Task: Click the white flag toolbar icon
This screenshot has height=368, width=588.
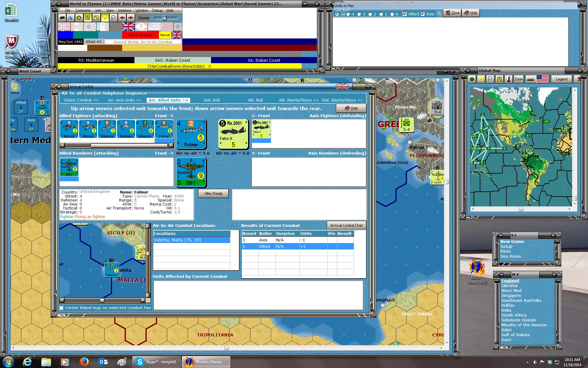Action: point(113,18)
